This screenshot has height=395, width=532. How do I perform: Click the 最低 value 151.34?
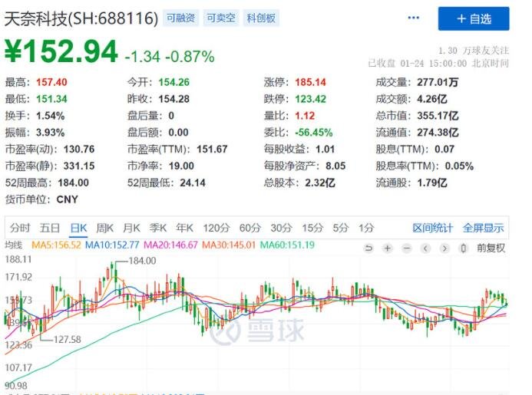[51, 99]
